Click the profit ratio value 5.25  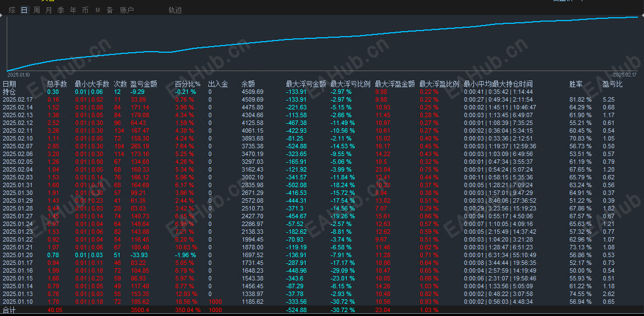608,100
